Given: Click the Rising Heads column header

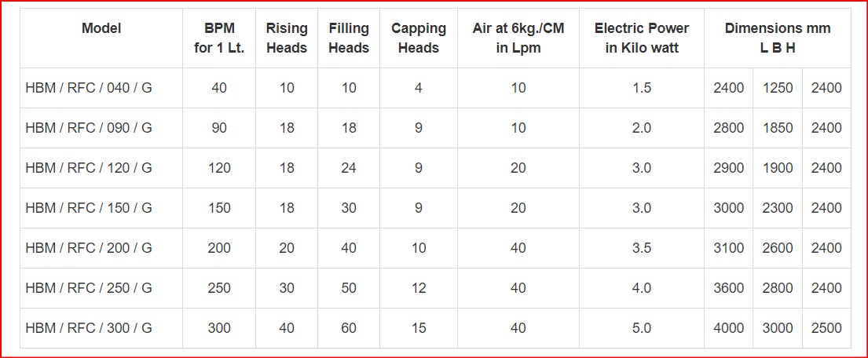Looking at the screenshot, I should coord(287,38).
